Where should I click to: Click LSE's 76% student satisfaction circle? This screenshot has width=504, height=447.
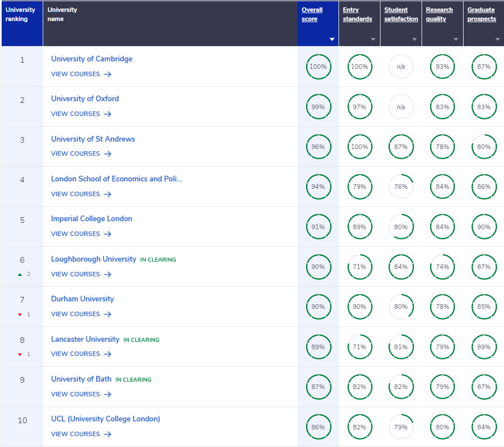click(x=401, y=187)
